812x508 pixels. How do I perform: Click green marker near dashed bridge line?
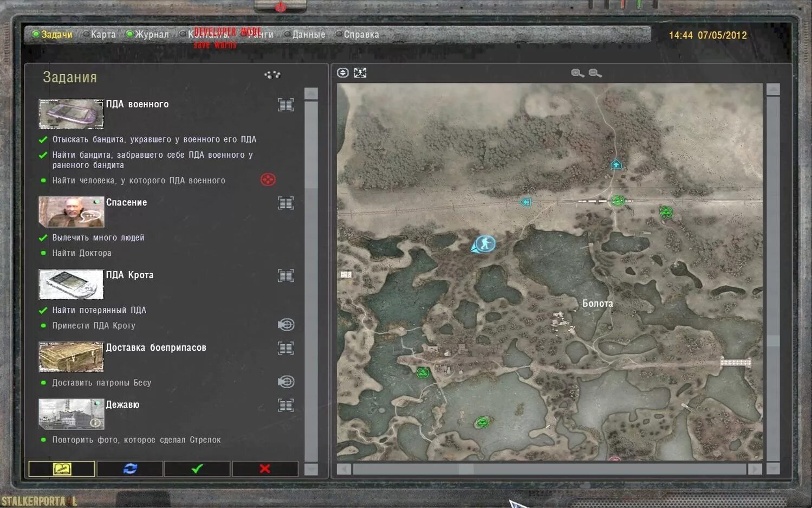pyautogui.click(x=618, y=201)
